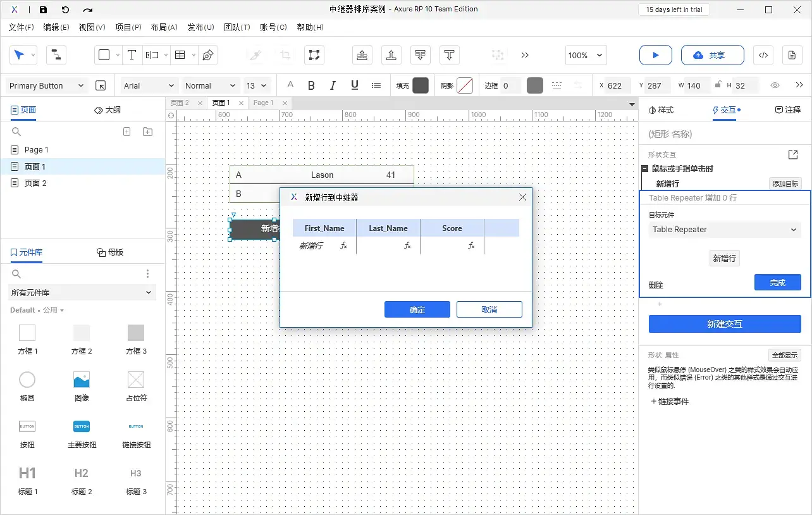812x515 pixels.
Task: Select 页面 2 in the pages list
Action: (35, 183)
